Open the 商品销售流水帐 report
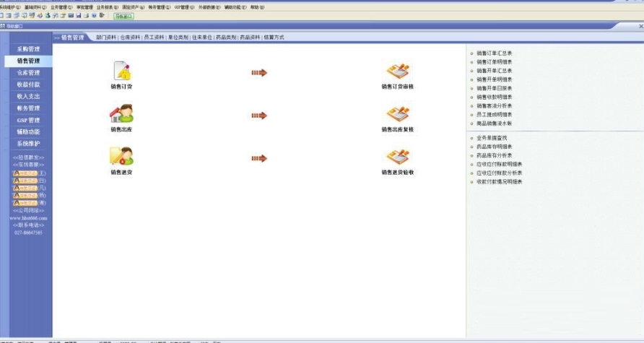Screen dimensions: 644x343 (494, 123)
